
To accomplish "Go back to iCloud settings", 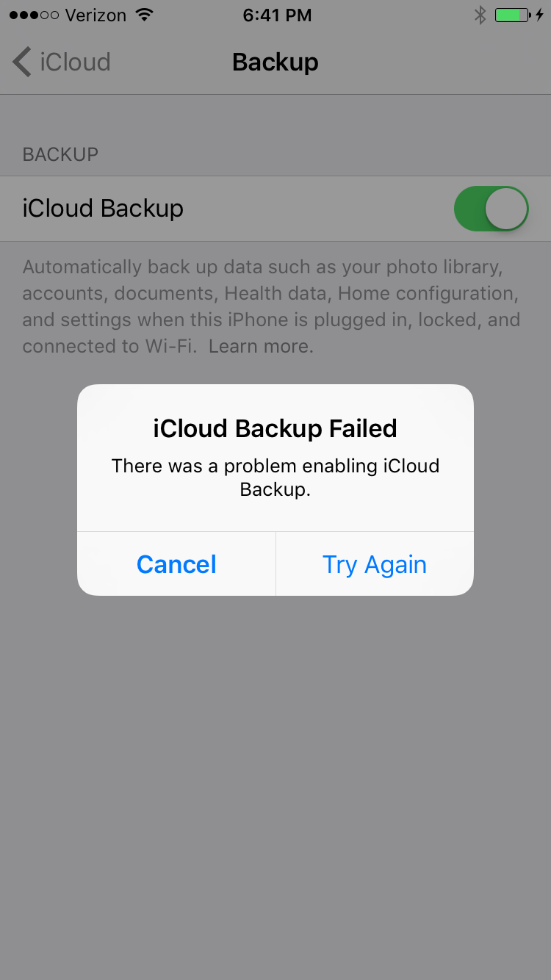I will pos(62,62).
